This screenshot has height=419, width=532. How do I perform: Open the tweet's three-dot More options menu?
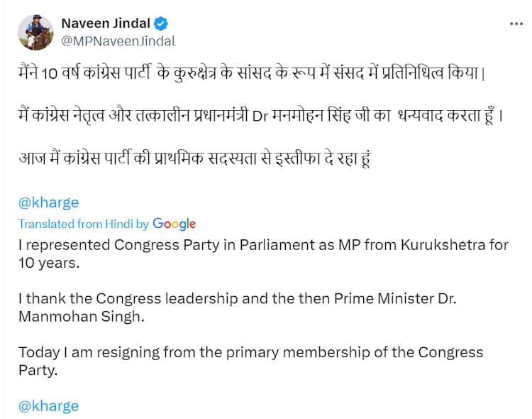coord(516,23)
